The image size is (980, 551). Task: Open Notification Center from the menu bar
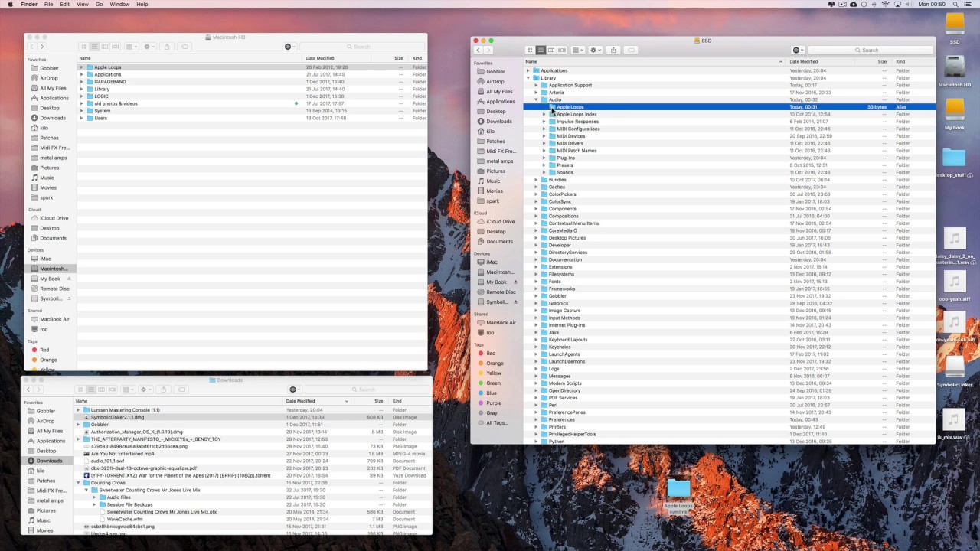coord(969,5)
